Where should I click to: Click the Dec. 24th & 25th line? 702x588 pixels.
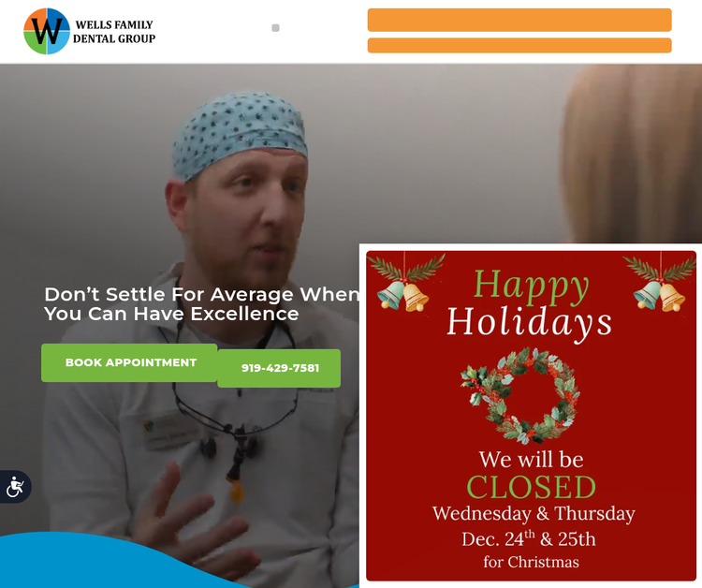tap(529, 538)
